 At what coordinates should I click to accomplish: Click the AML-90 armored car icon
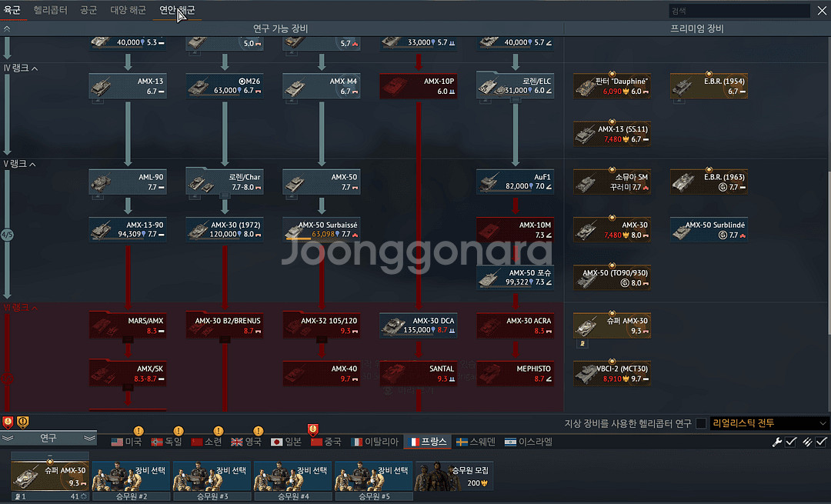click(101, 183)
